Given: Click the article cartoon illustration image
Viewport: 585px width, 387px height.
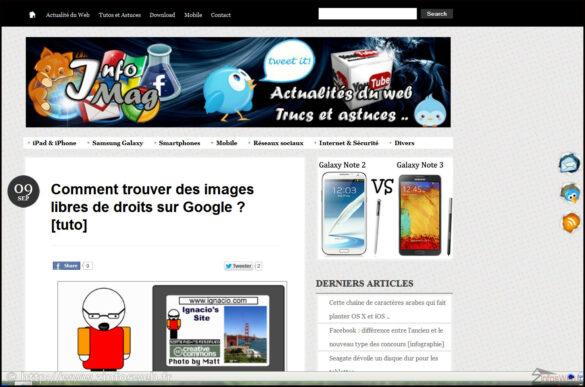Looking at the screenshot, I should coord(172,327).
